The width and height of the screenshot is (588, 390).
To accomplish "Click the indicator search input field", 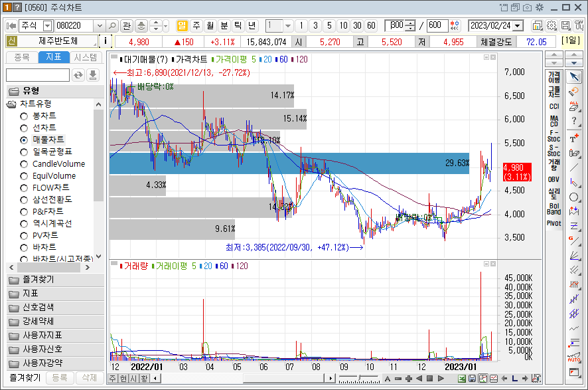I will click(38, 75).
